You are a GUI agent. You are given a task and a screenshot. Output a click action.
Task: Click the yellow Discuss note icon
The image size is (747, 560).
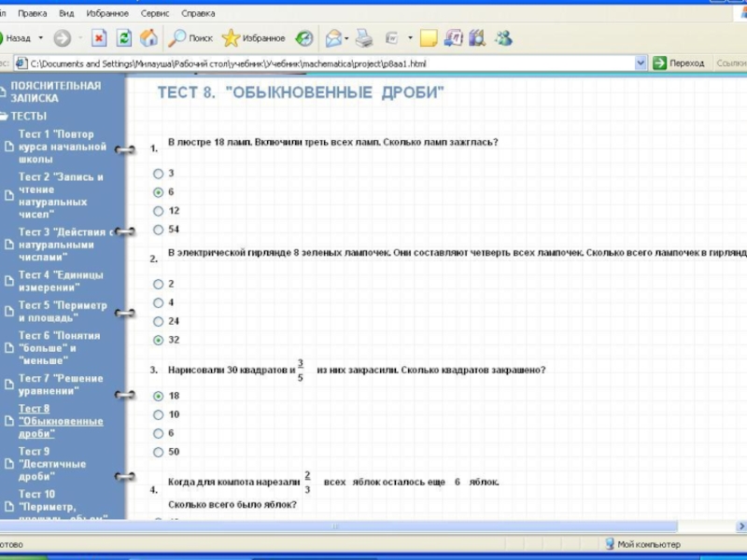[x=429, y=38]
